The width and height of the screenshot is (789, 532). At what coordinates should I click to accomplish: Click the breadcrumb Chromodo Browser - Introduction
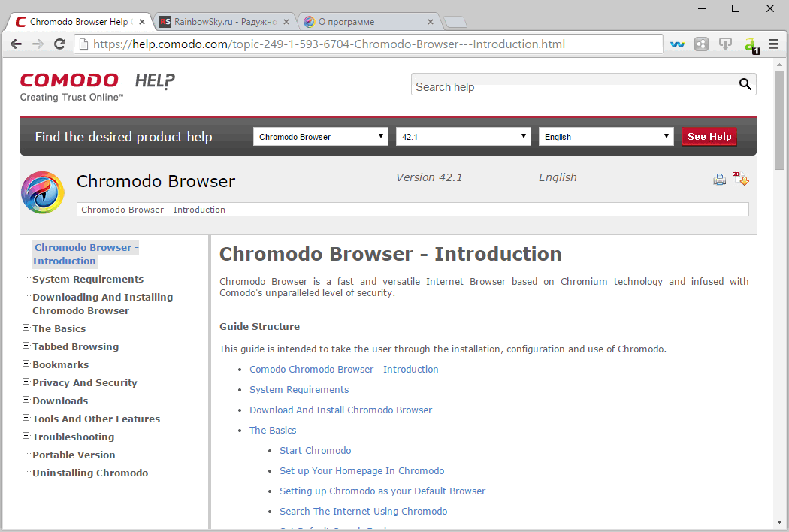point(153,210)
